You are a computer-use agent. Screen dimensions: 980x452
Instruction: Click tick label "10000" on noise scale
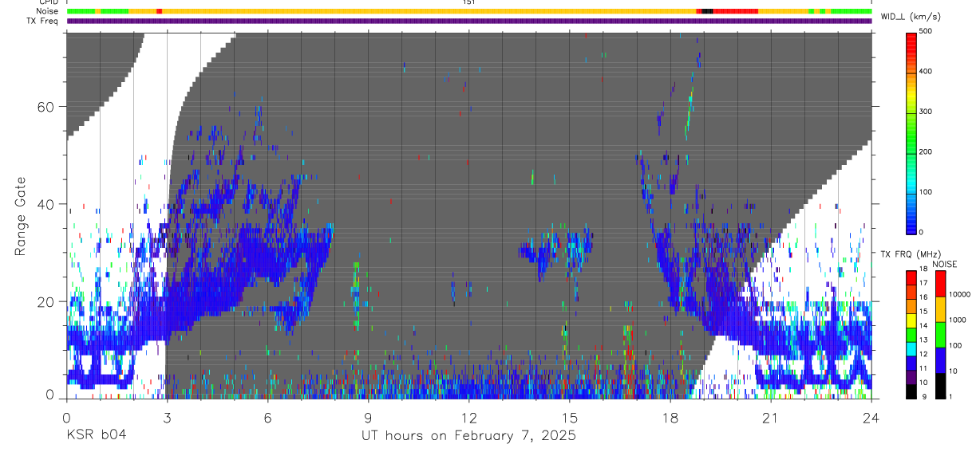point(962,295)
